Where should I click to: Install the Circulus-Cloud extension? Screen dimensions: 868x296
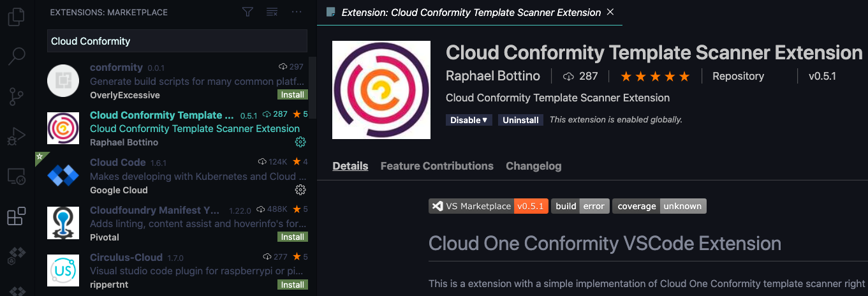(x=293, y=285)
